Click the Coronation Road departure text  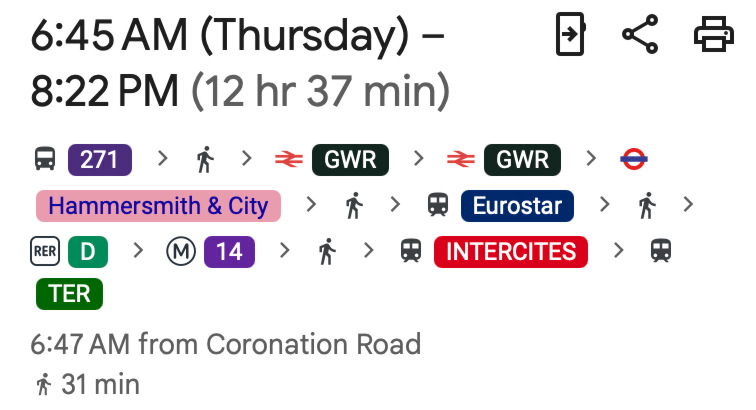tap(225, 345)
